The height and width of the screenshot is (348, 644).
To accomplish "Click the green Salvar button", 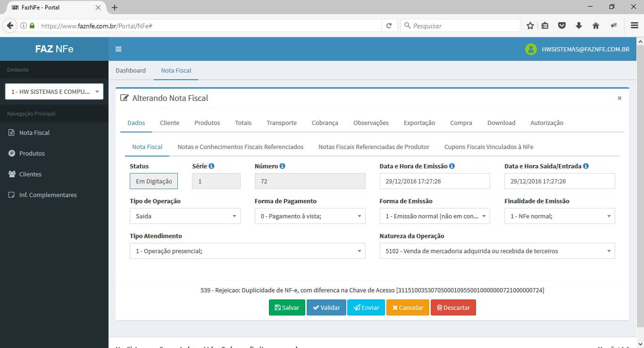I will click(x=287, y=307).
